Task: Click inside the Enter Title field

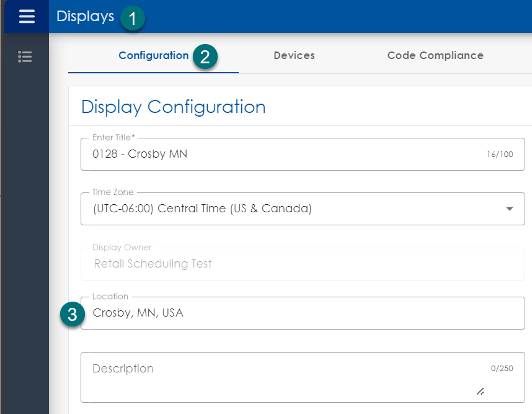Action: point(279,154)
